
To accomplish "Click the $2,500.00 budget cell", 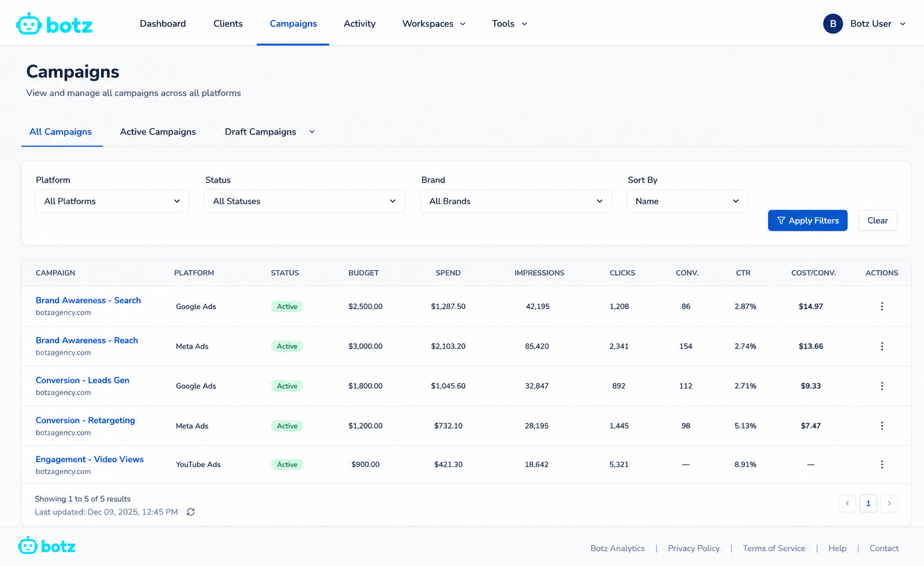I will (365, 307).
